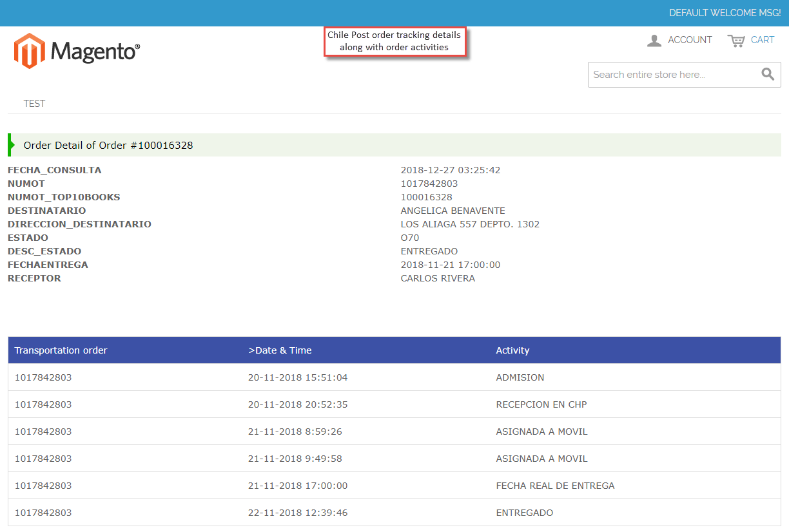
Task: Click the ENTREGADO activity entry
Action: click(x=524, y=513)
